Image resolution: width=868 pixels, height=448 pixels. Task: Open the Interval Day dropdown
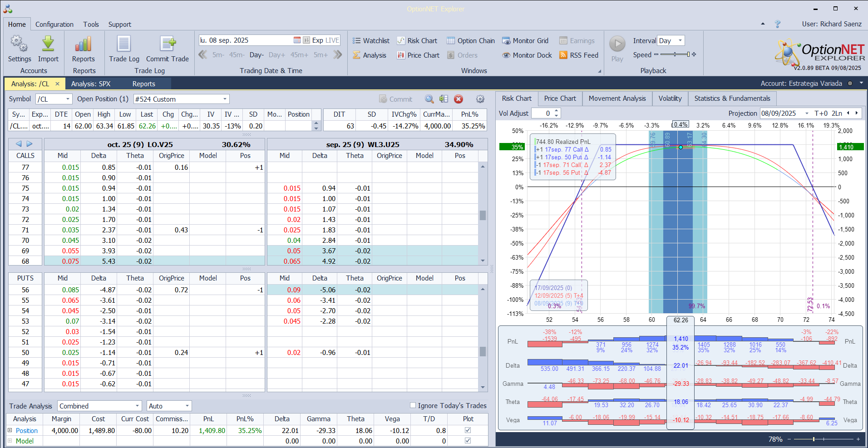[680, 40]
